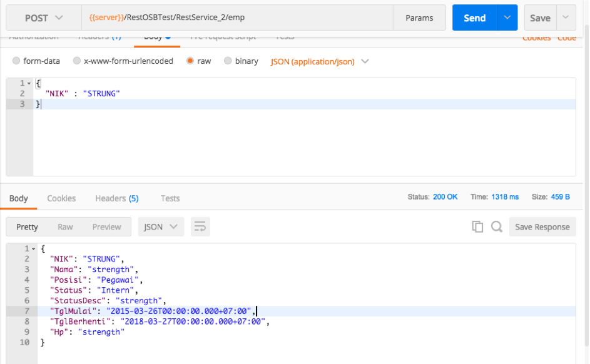Switch to the response Cookies tab
Screen dimensions: 590x364
coord(61,198)
